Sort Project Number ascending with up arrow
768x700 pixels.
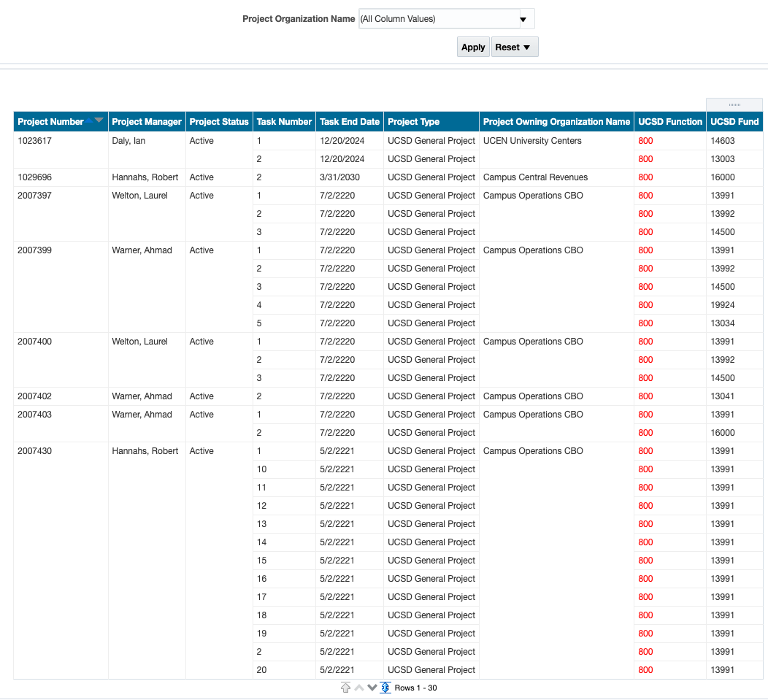[89, 121]
